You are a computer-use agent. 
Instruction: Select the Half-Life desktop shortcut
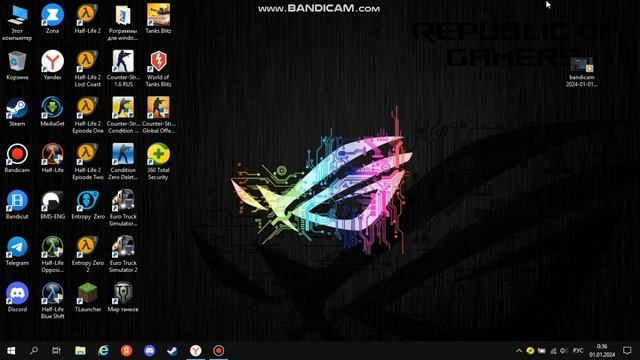[x=52, y=158]
